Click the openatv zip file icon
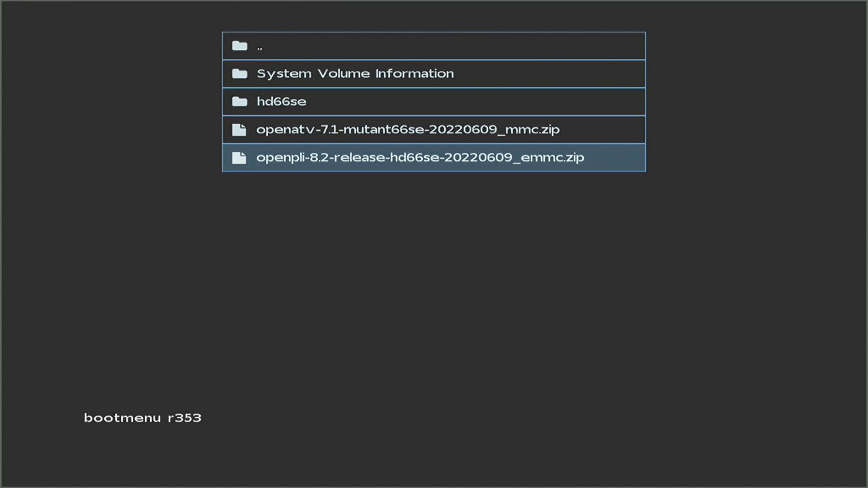Image resolution: width=868 pixels, height=488 pixels. coord(239,130)
